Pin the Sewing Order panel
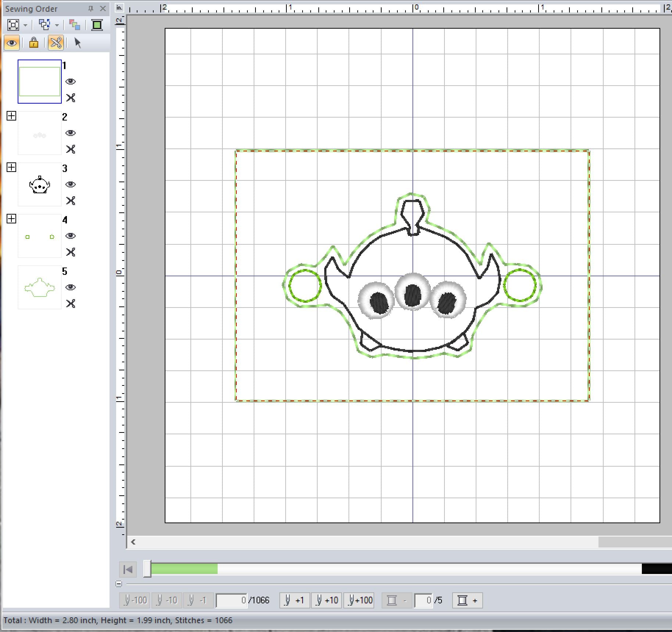Screen dimensions: 672x632 click(91, 8)
